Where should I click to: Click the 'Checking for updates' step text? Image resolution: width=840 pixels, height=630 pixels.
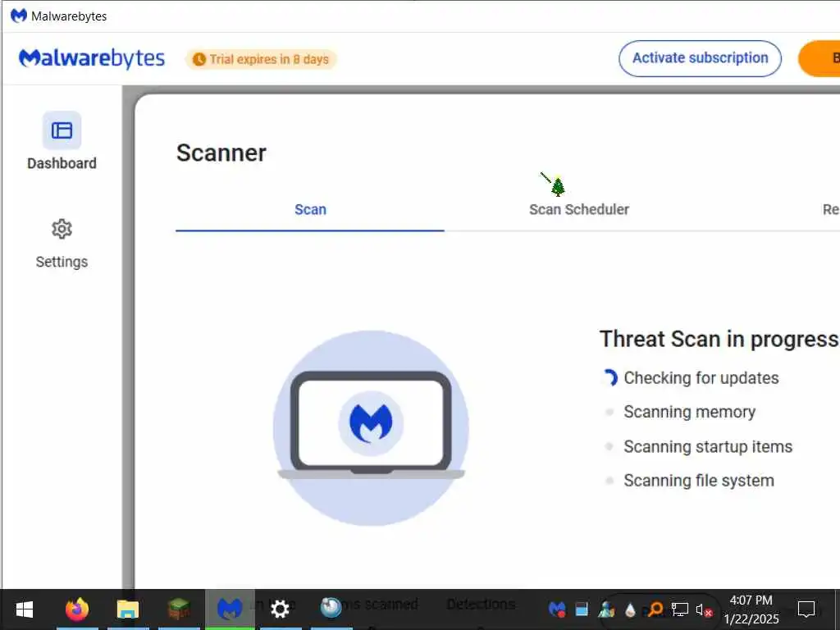pos(701,377)
